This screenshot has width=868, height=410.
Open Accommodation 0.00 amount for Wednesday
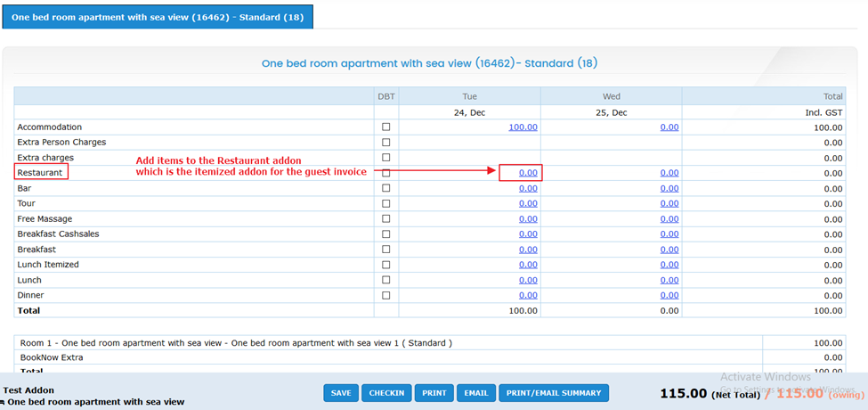click(x=669, y=127)
